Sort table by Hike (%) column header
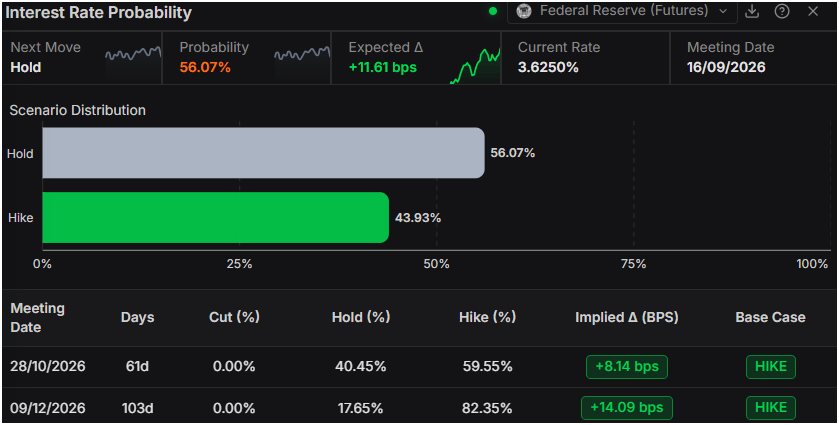 tap(487, 317)
